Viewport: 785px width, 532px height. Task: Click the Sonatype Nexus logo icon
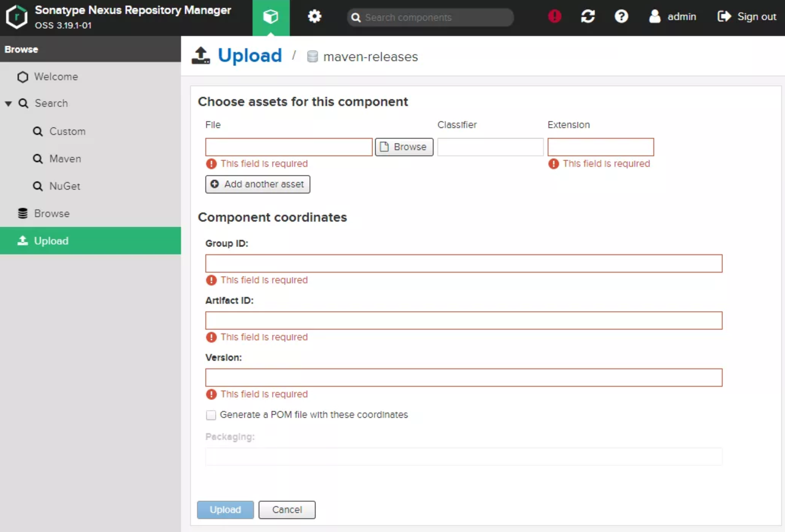[x=16, y=17]
